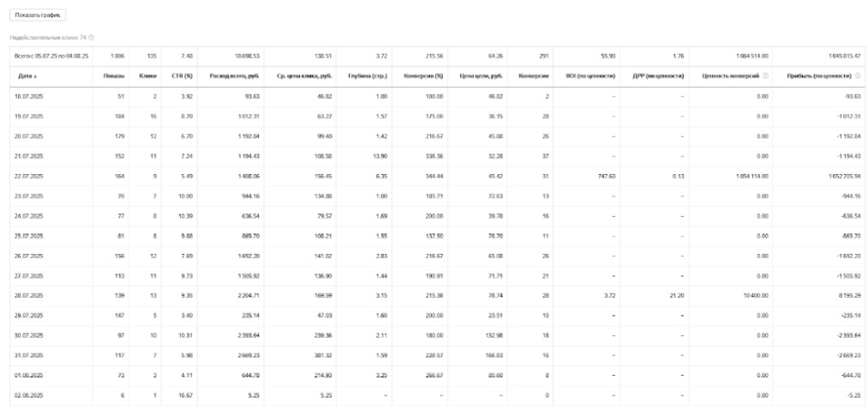Select date cell 20.07.2025

[28, 136]
